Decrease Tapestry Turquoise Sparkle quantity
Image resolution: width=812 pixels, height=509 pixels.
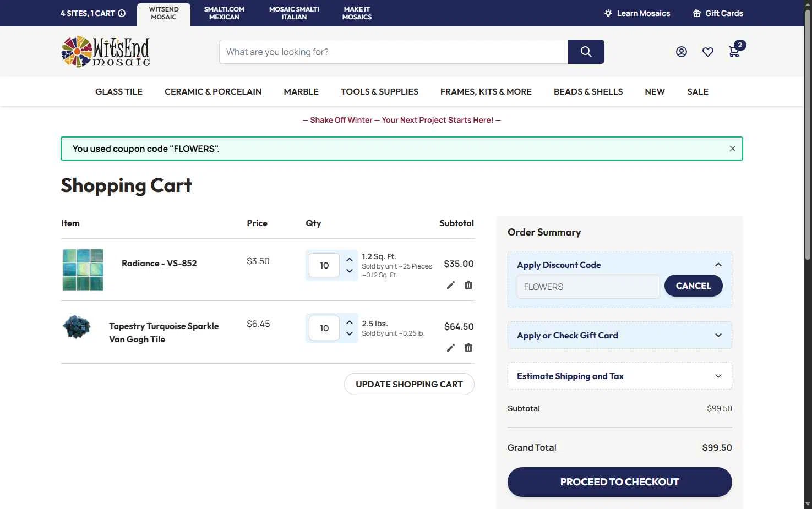click(350, 333)
